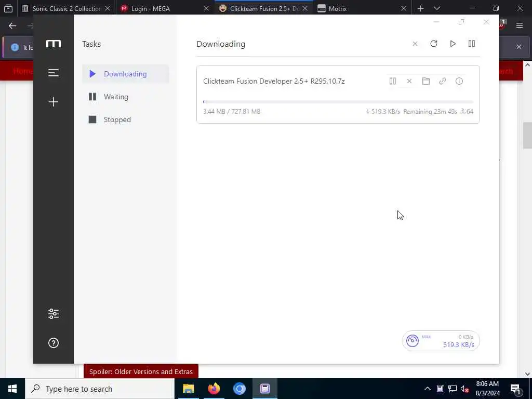Show hidden system tray icons

coord(427,389)
